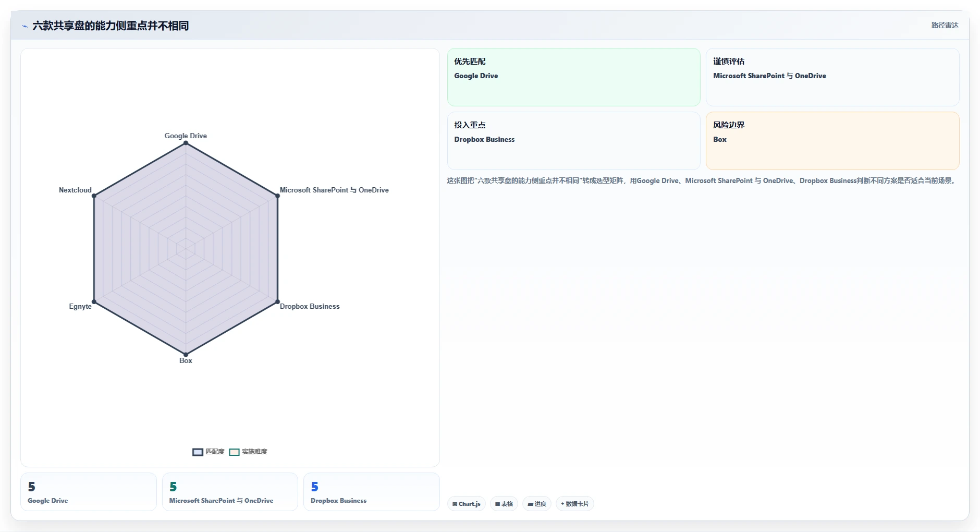Open the SharePoint 与 OneDrive score stat card
Screen dimensions: 980x532
[230, 492]
